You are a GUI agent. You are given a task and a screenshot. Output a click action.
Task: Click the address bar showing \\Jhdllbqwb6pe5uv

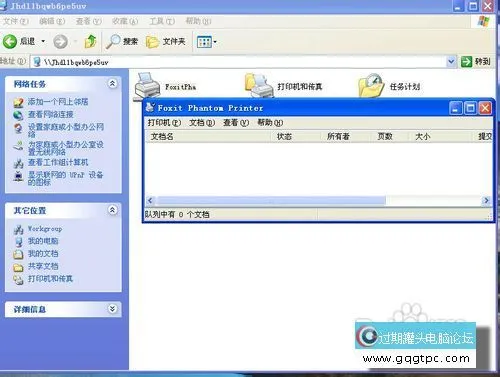(x=239, y=62)
